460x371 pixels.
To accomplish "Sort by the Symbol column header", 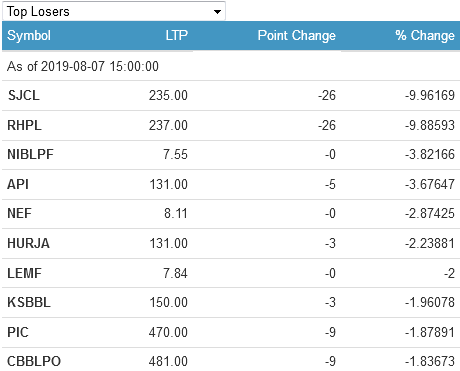I will click(x=29, y=36).
